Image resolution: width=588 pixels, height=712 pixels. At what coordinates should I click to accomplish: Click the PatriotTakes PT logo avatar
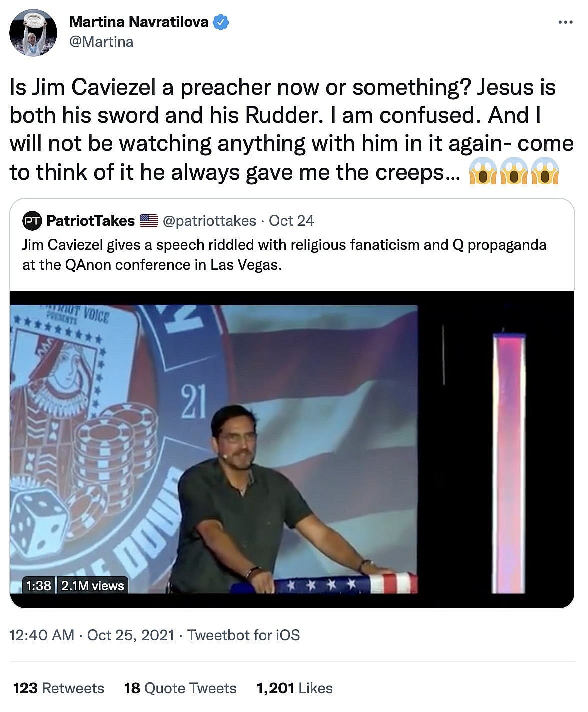pos(32,221)
